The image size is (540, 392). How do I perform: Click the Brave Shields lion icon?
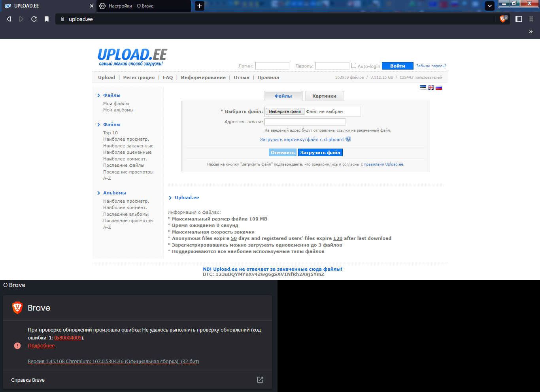pos(503,19)
